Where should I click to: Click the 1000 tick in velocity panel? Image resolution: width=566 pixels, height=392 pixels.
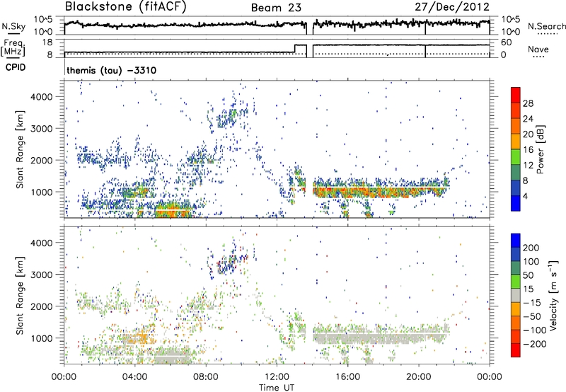pyautogui.click(x=42, y=338)
